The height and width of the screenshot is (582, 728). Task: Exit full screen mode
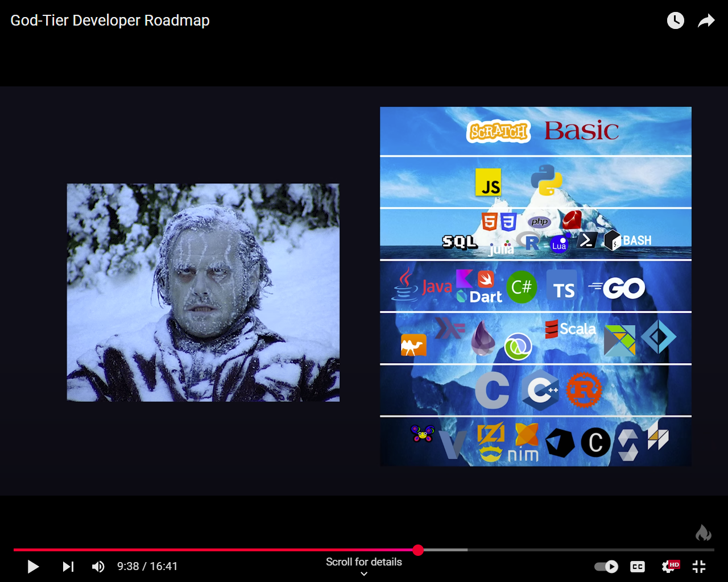tap(699, 567)
